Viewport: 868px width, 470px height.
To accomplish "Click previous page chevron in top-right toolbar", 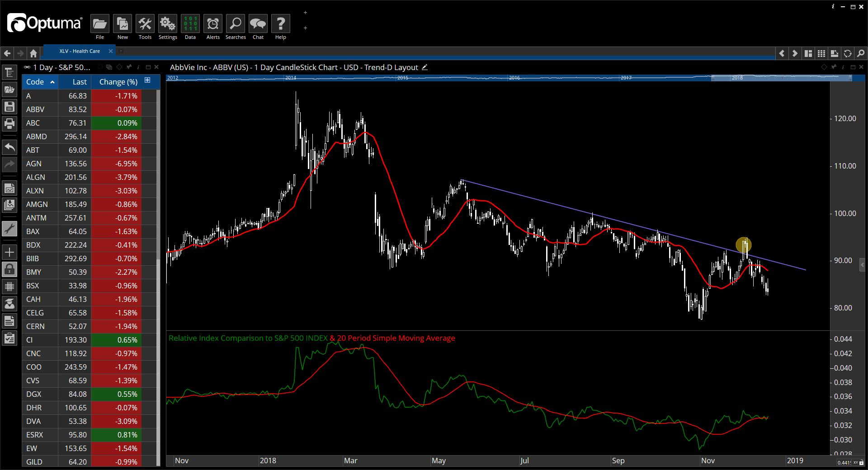I will click(x=782, y=53).
